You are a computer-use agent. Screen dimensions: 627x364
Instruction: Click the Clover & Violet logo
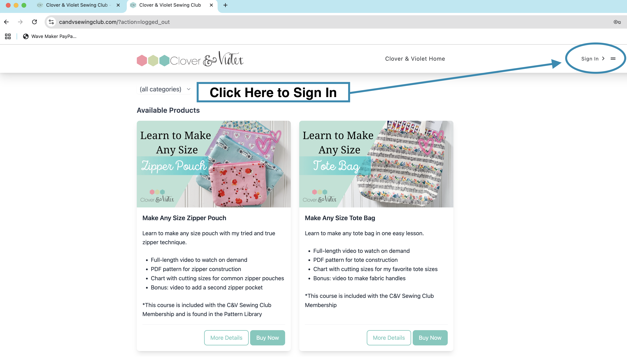point(190,59)
